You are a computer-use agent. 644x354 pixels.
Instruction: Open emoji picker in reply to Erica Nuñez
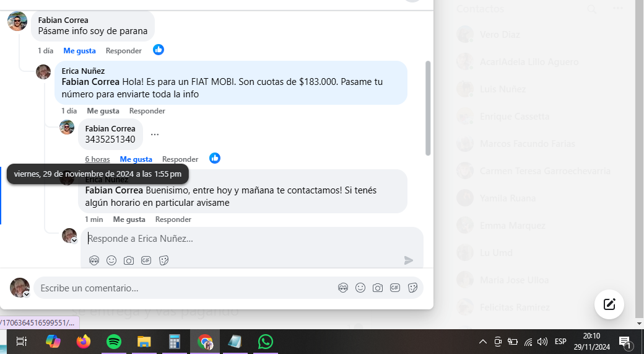(x=111, y=260)
